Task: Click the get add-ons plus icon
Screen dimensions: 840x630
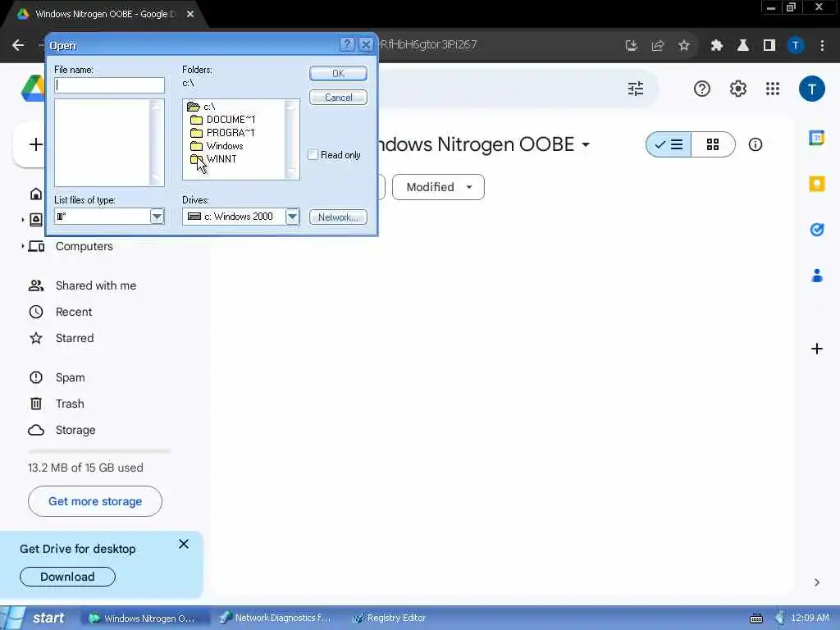Action: tap(816, 349)
